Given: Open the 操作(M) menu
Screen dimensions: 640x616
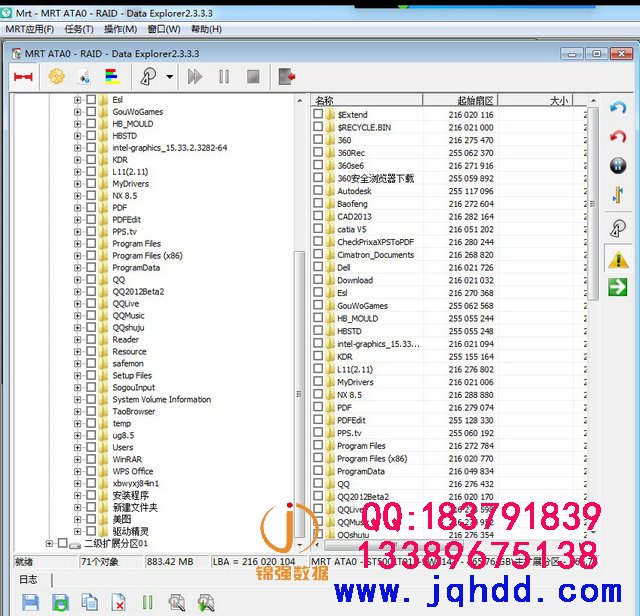Looking at the screenshot, I should [120, 29].
